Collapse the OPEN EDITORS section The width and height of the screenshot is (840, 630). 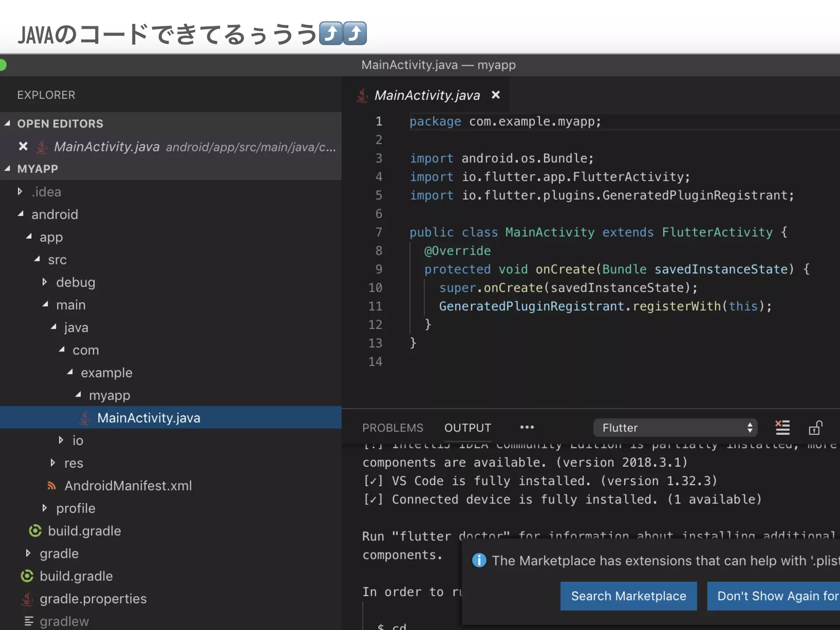[8, 123]
